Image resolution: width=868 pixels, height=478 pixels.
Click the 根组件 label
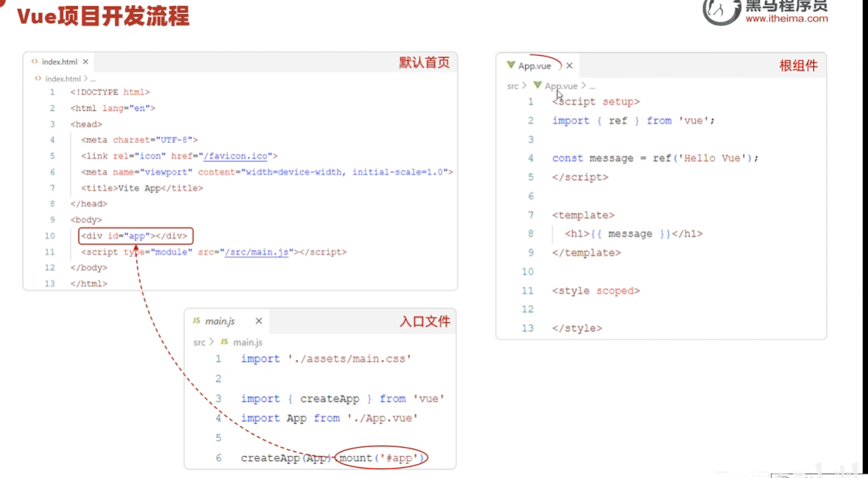point(798,66)
